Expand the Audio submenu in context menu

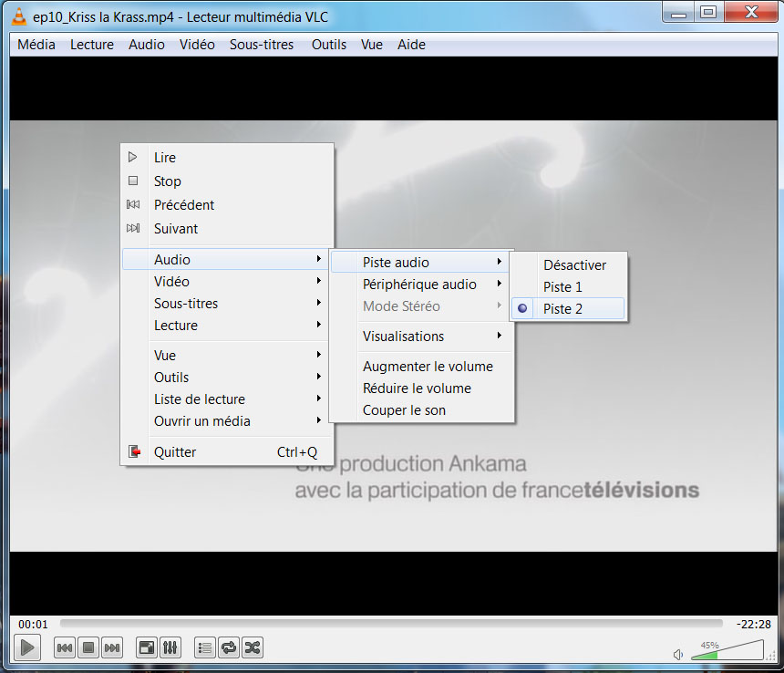coord(225,260)
